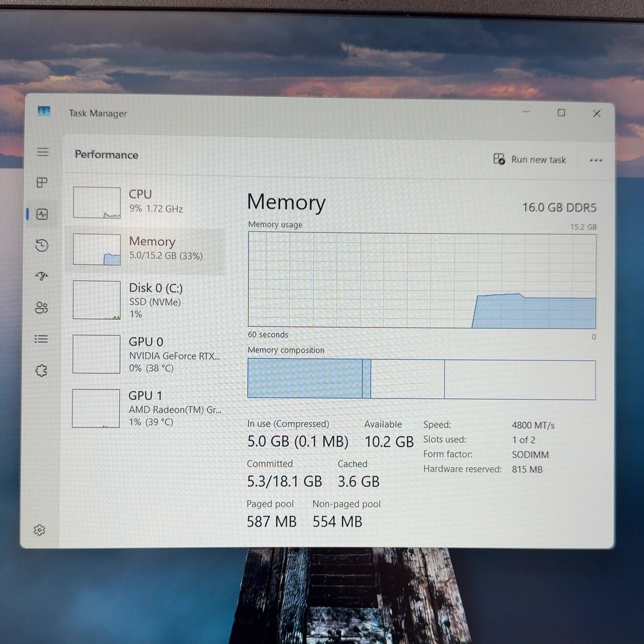Select the CPU performance item
The width and height of the screenshot is (644, 644).
[x=145, y=202]
